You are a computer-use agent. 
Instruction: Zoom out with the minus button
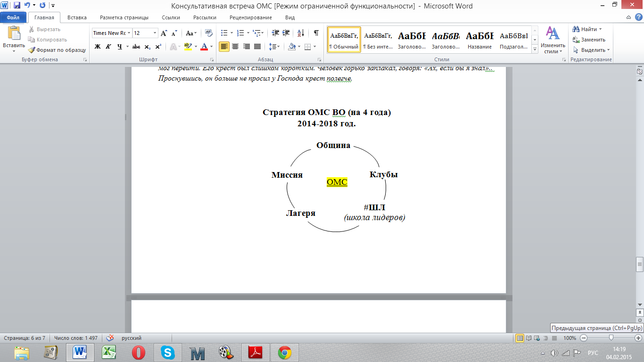[x=584, y=338]
